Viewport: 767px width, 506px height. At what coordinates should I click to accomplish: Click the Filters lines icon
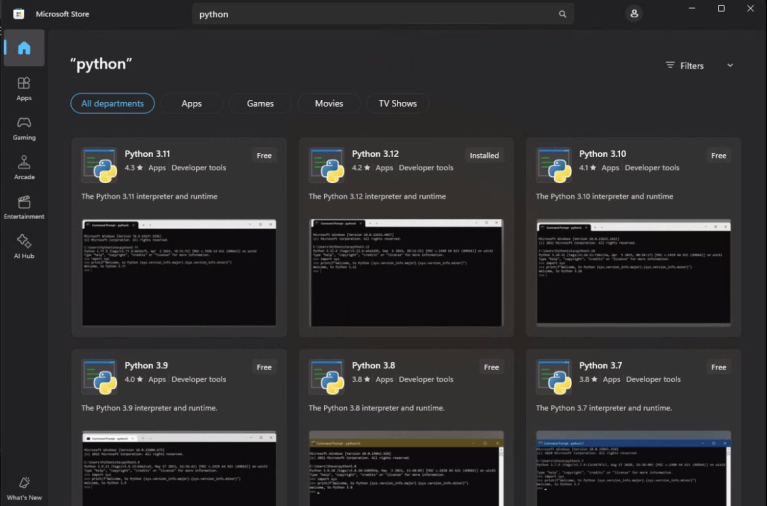click(x=670, y=65)
